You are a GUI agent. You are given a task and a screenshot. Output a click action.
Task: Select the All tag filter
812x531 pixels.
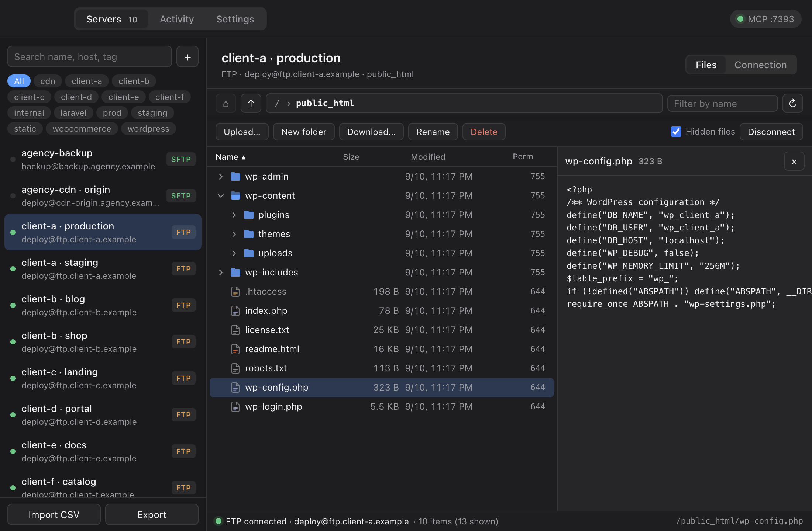point(19,81)
